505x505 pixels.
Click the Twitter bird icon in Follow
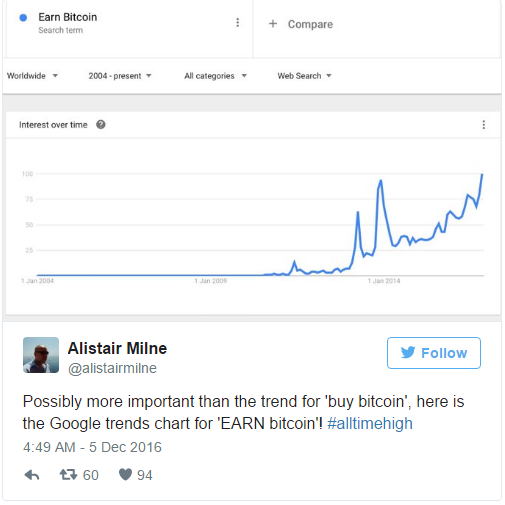tap(408, 352)
